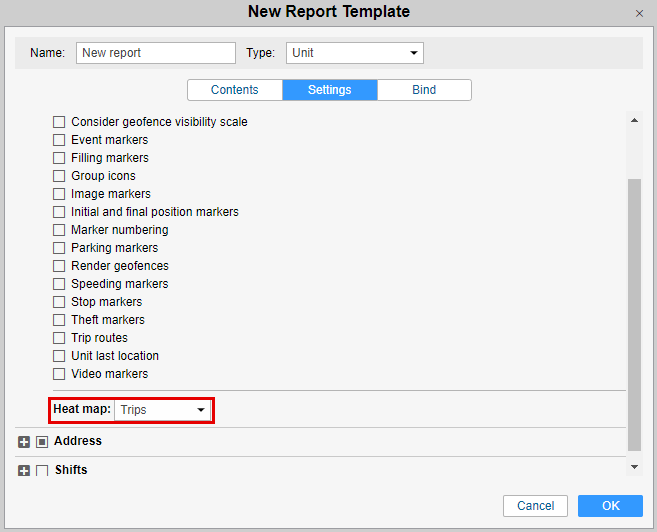Turn on Speeding markers
This screenshot has width=657, height=532.
(x=59, y=284)
